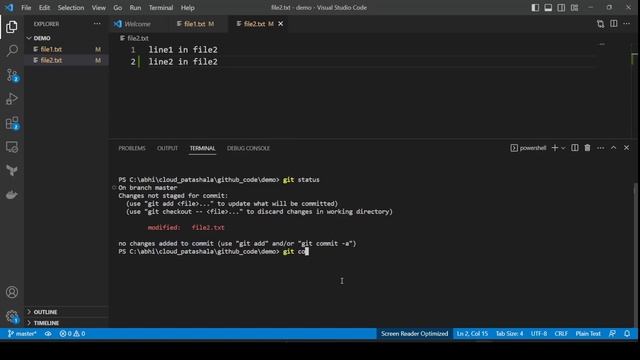Image resolution: width=640 pixels, height=360 pixels.
Task: Open the leaf-shaped extension icon in activity bar
Action: coord(12,171)
